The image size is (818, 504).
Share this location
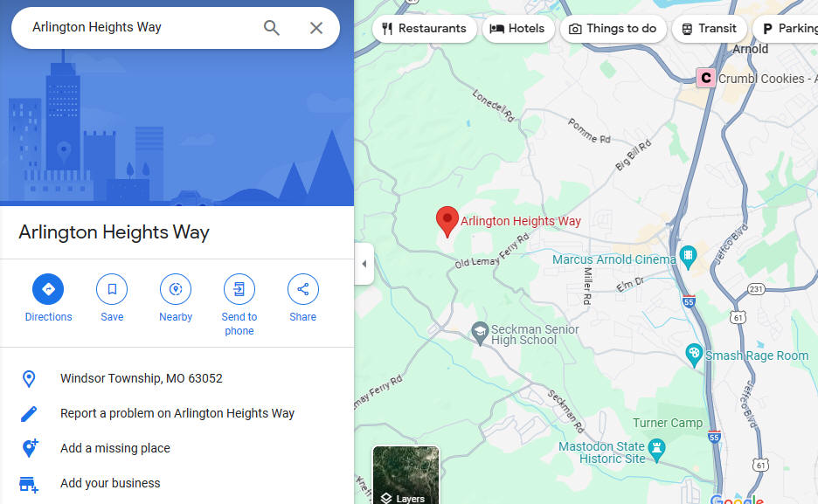click(x=302, y=289)
